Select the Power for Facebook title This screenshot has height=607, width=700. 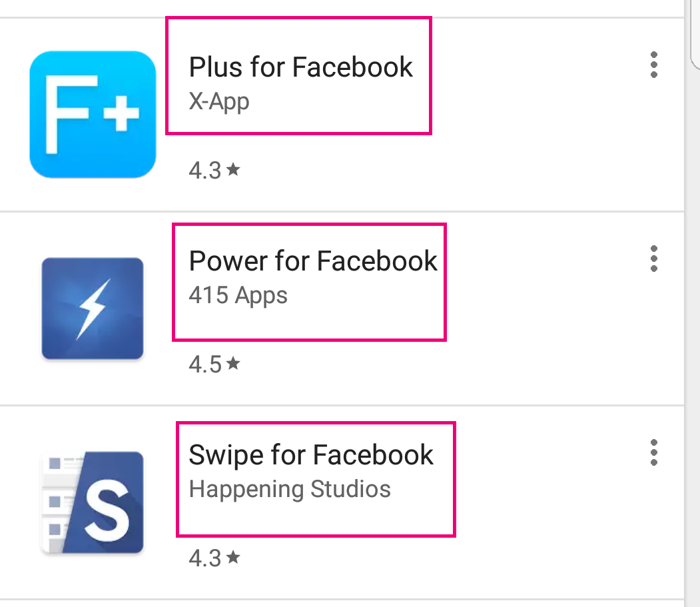tap(313, 261)
